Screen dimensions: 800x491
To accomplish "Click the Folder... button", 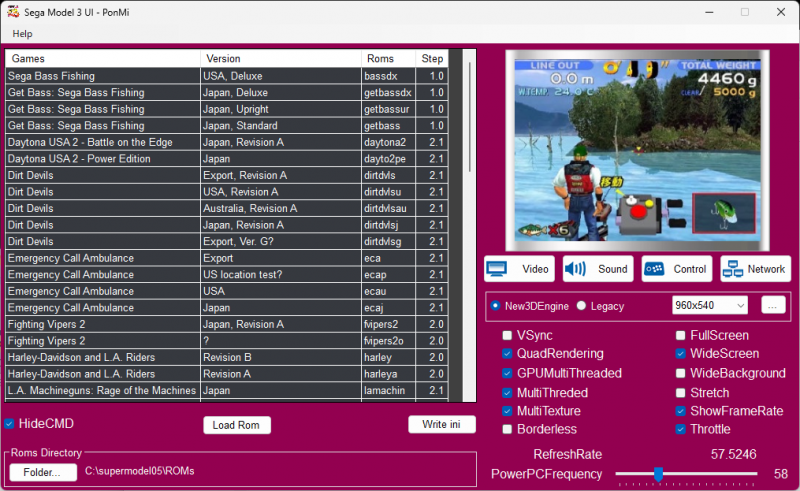I will [x=43, y=472].
